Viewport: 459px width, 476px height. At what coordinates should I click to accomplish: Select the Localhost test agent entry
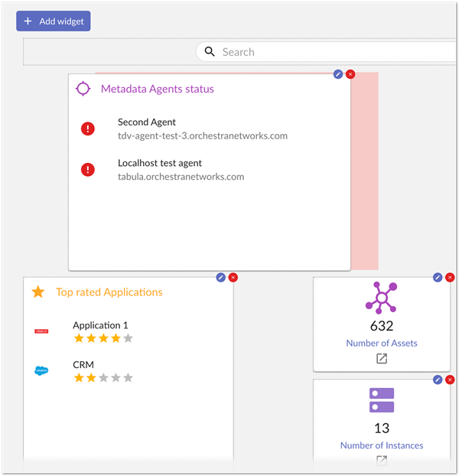(160, 163)
